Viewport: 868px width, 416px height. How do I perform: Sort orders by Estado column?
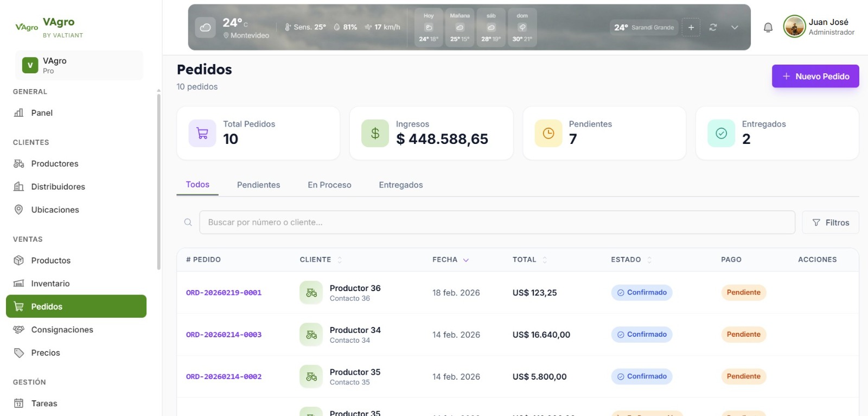(631, 260)
